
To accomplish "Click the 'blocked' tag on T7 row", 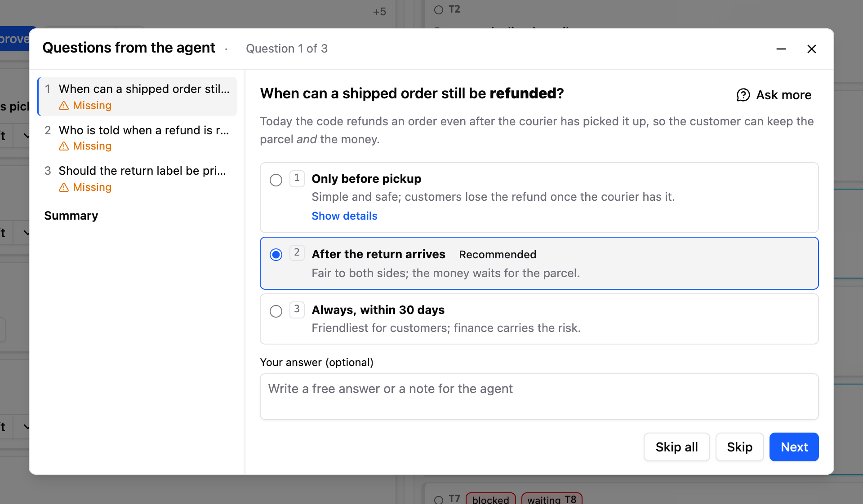I will click(x=490, y=499).
